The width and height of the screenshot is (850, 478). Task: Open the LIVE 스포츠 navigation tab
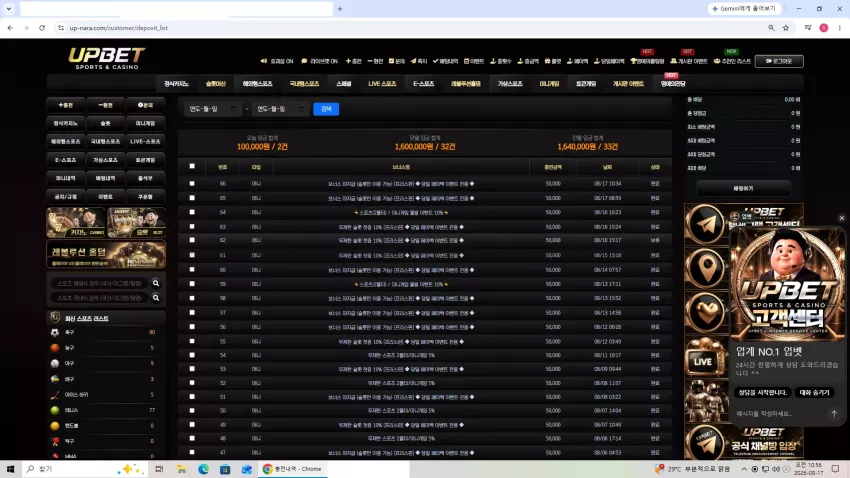coord(382,84)
